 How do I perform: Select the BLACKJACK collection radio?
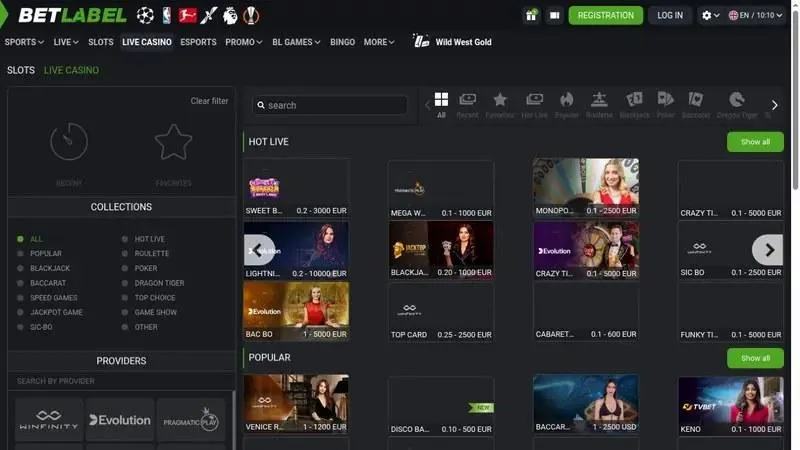coord(20,268)
